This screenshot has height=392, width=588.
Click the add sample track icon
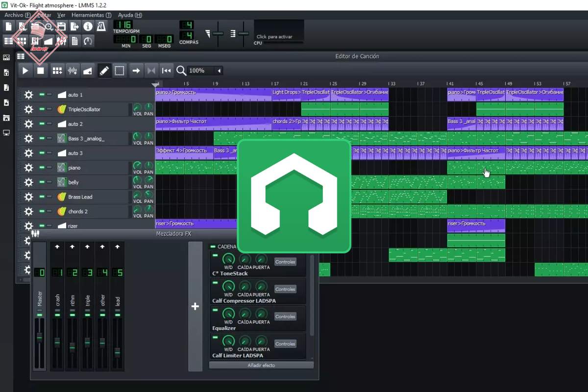[x=73, y=71]
